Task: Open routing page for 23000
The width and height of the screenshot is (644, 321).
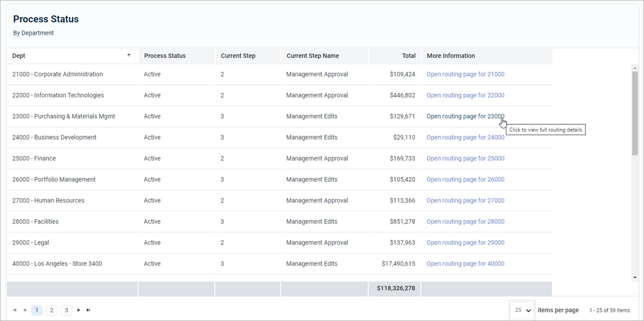Action: (x=465, y=116)
